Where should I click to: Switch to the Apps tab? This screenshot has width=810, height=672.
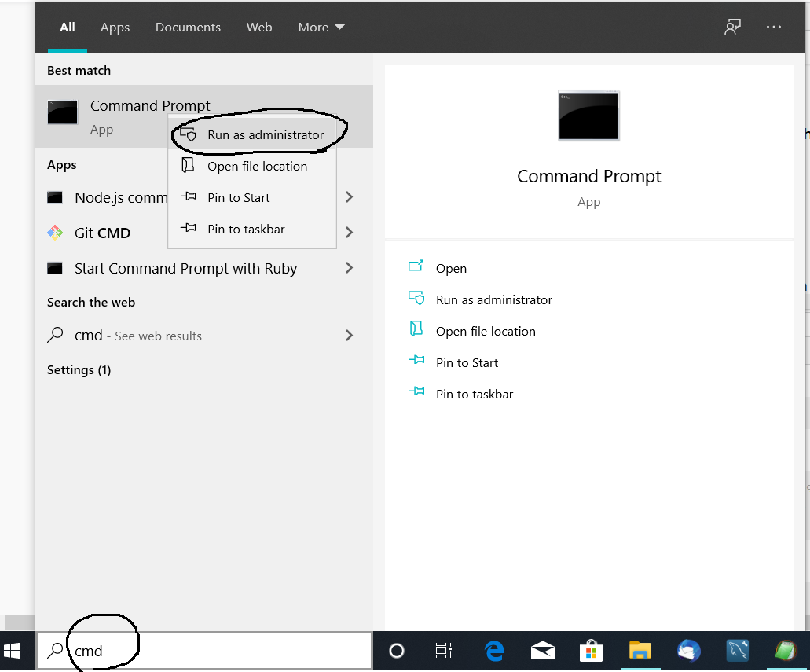click(x=115, y=27)
